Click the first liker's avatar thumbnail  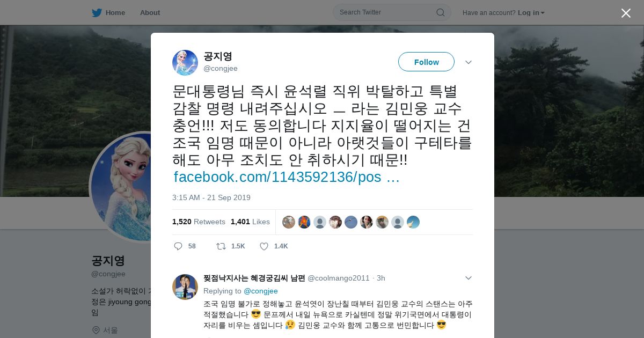tap(289, 222)
